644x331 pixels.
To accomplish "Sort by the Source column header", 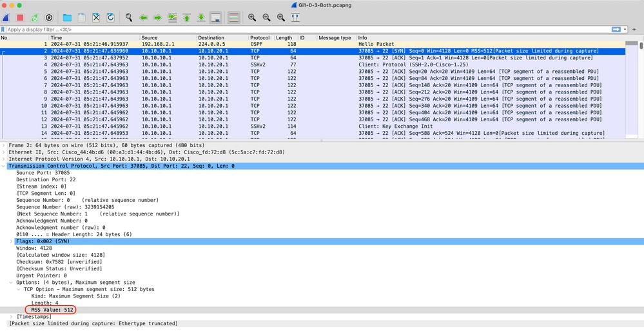I will [x=168, y=38].
